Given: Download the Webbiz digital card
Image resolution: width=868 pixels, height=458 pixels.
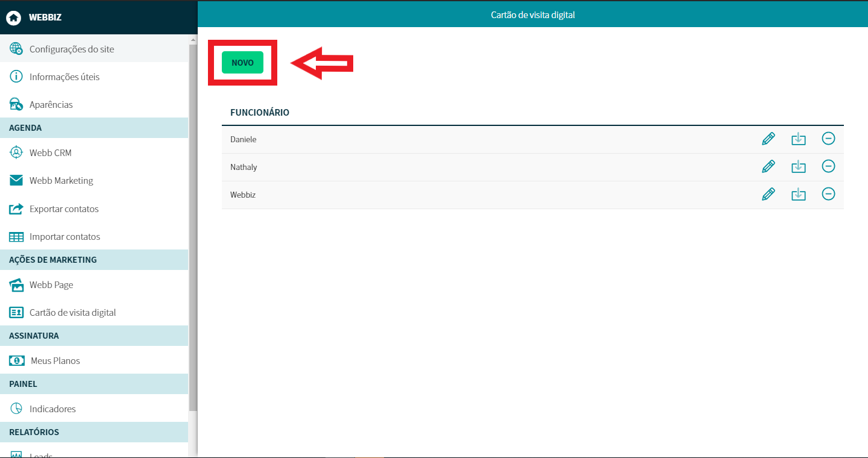Looking at the screenshot, I should click(798, 195).
